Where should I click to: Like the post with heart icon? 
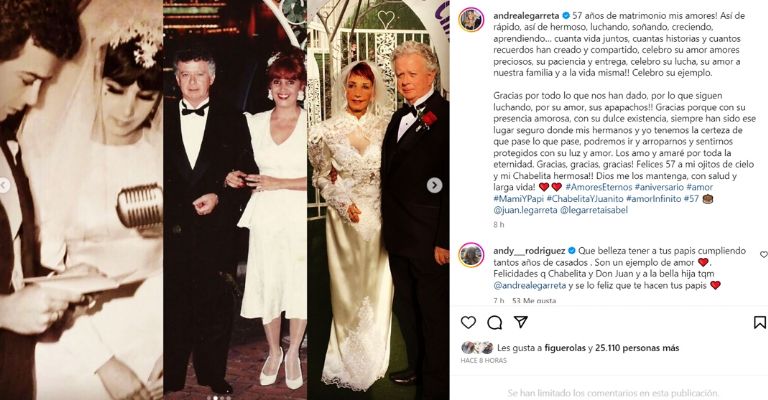(x=468, y=322)
